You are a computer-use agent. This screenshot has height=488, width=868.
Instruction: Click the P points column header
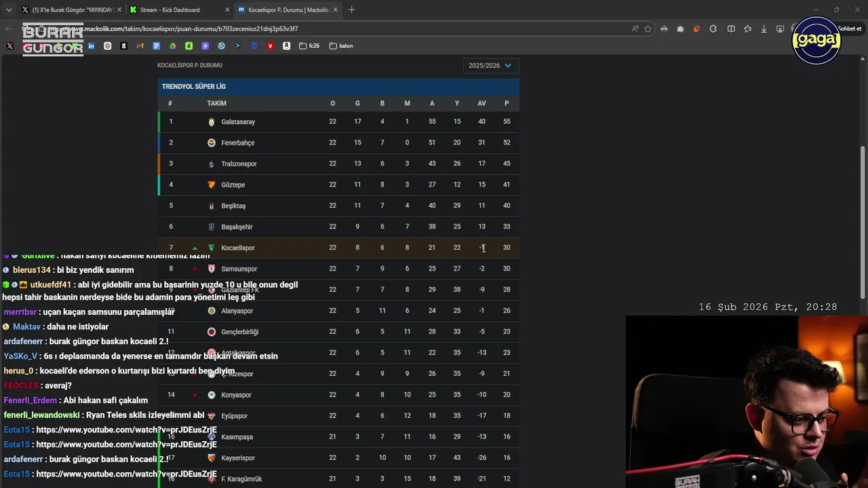[507, 104]
